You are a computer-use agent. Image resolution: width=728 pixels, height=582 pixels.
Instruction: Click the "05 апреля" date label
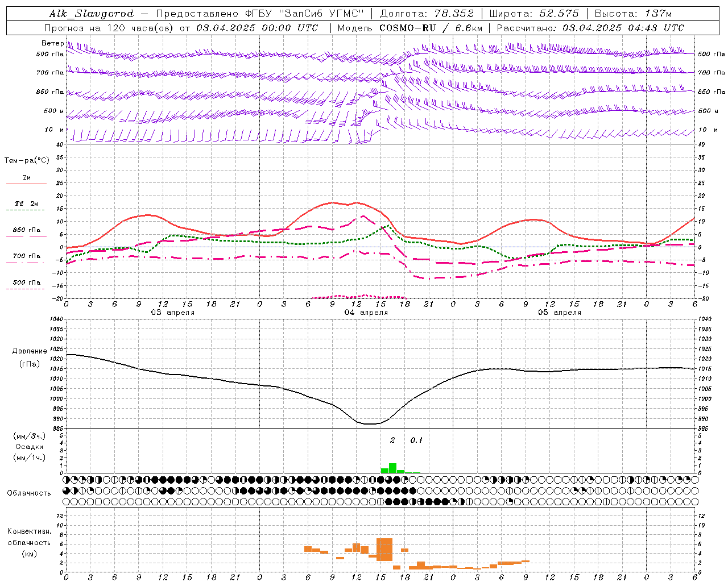[560, 313]
